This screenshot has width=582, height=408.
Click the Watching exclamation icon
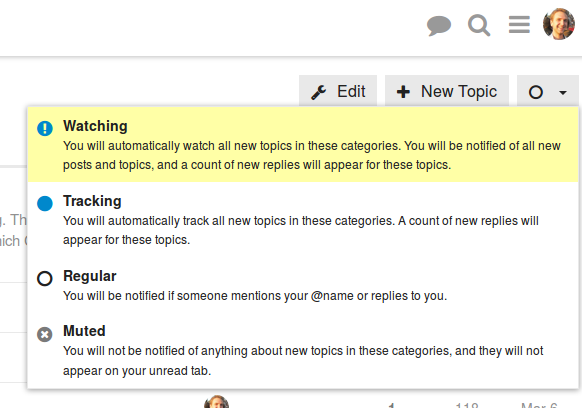coord(45,128)
